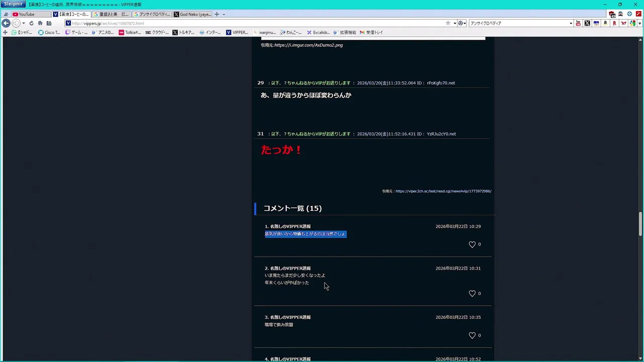Open the わんこー… bookmark
The height and width of the screenshot is (362, 644).
291,32
